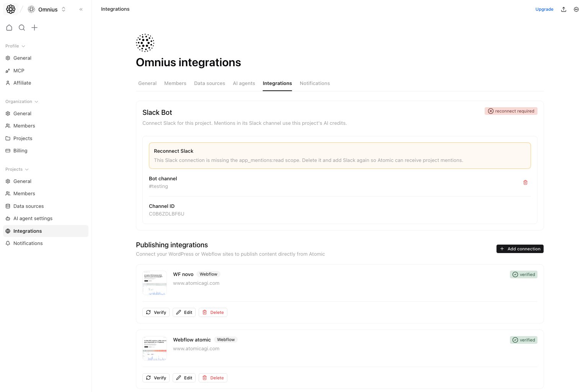Open Organization Members page
The width and height of the screenshot is (588, 392).
click(46, 126)
